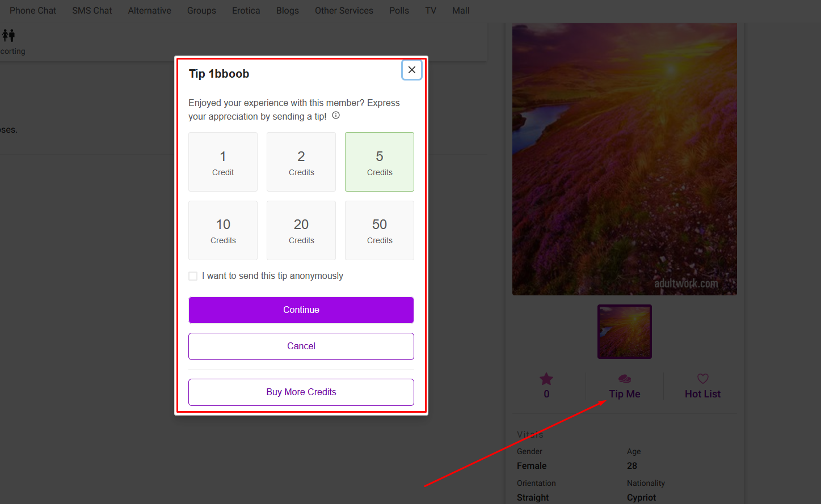Open Buy More Credits
Image resolution: width=821 pixels, height=504 pixels.
(301, 392)
